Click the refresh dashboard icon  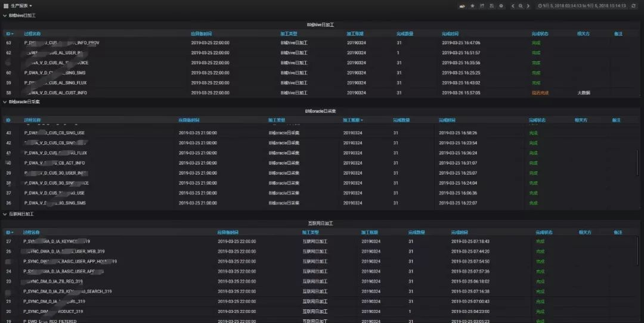[634, 6]
